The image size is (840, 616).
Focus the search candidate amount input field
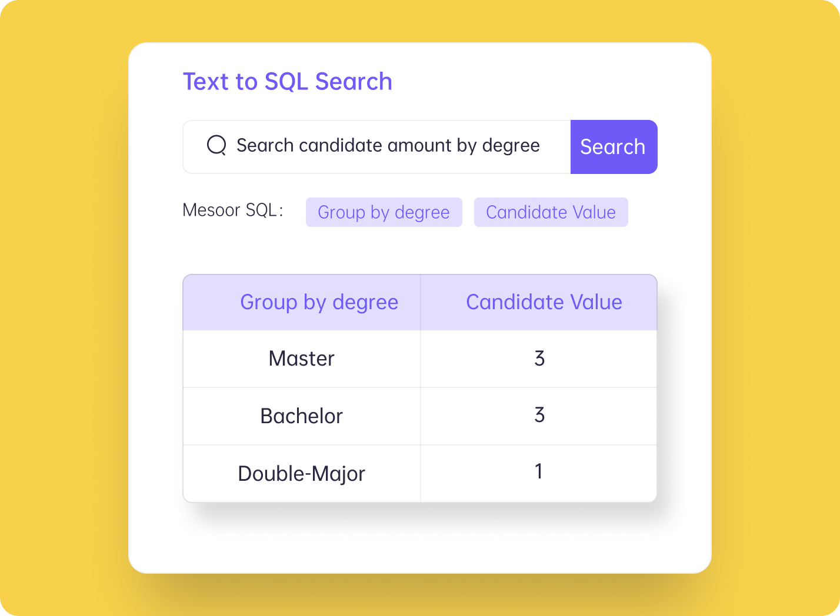[x=377, y=147]
